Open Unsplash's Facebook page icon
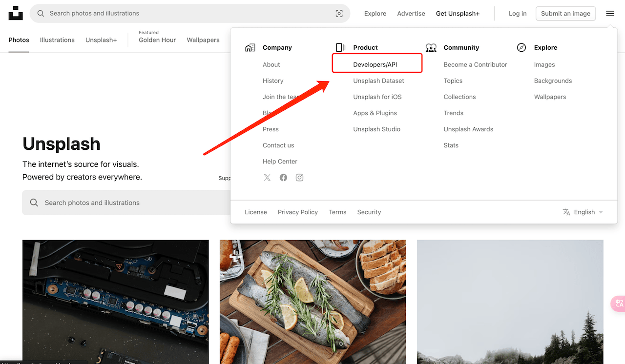The image size is (625, 364). pyautogui.click(x=283, y=178)
